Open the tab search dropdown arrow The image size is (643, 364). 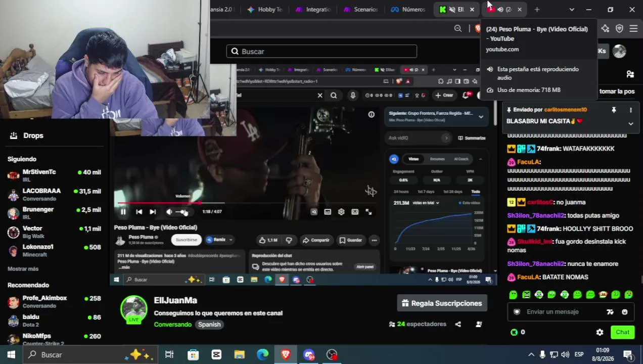pos(572,10)
